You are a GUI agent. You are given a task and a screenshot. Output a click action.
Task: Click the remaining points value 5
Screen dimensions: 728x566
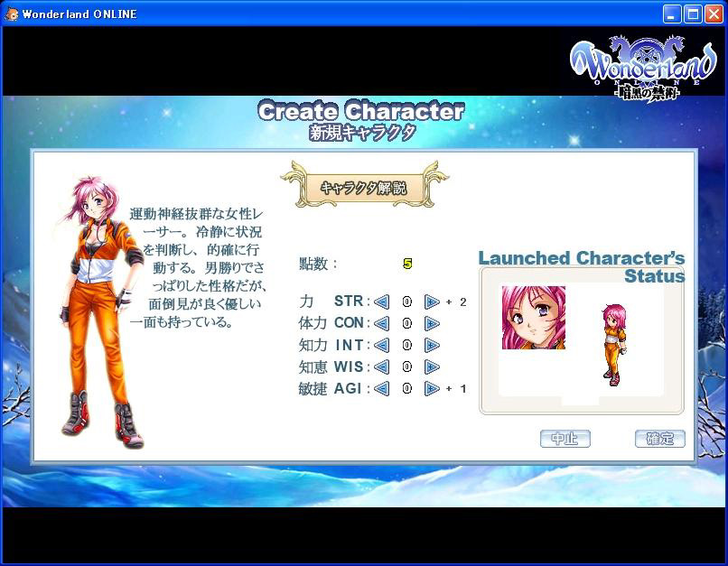pyautogui.click(x=407, y=264)
